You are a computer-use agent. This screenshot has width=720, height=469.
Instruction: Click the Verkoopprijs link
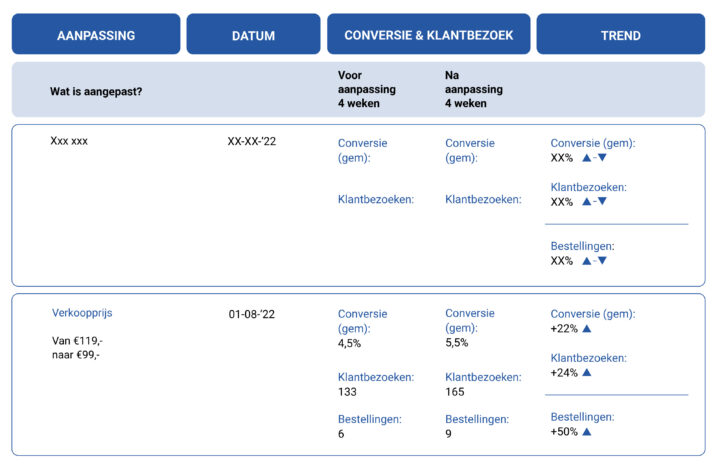(x=82, y=313)
